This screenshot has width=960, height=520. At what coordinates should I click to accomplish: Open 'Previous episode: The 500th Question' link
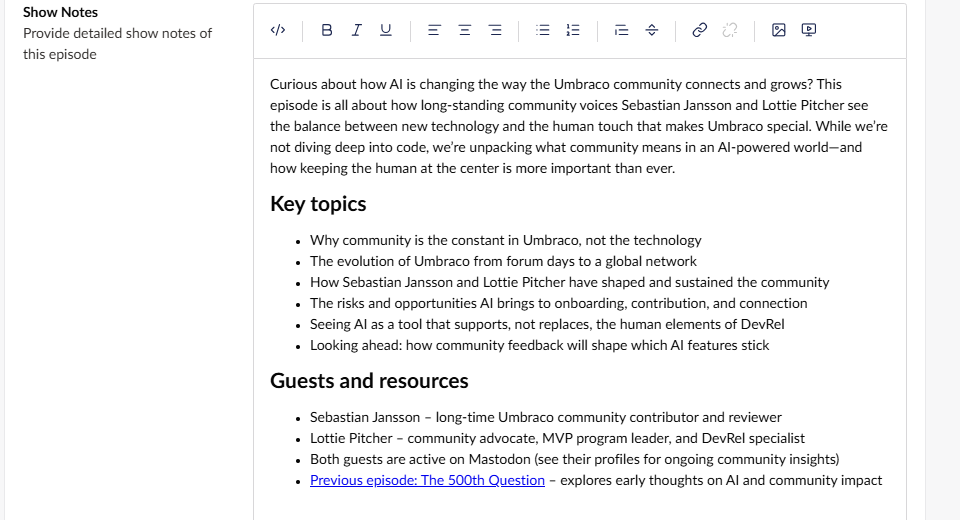(427, 480)
